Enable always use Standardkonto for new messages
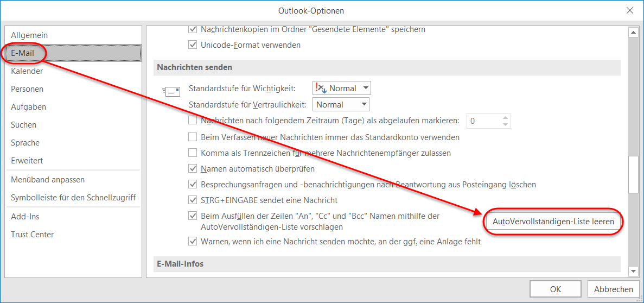644x303 pixels. [x=193, y=137]
